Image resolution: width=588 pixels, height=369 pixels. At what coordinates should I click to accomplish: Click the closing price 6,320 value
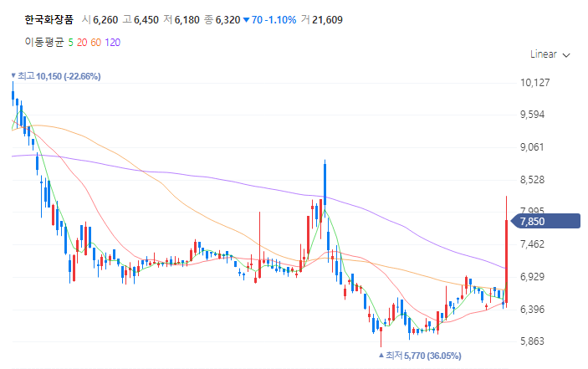pos(228,20)
